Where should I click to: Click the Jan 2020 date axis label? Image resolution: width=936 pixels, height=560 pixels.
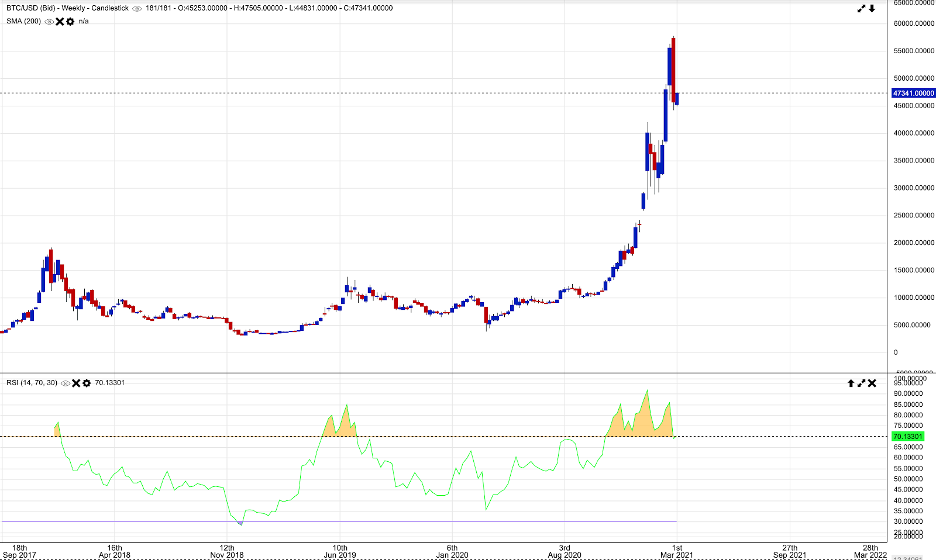452,551
